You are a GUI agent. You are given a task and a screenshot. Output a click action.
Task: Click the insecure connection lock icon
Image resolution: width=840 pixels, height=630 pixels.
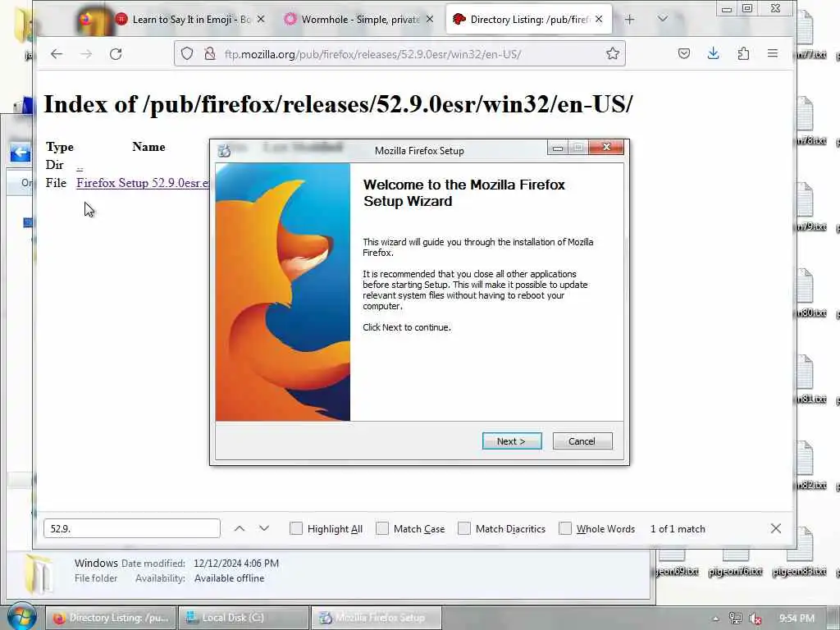click(209, 53)
